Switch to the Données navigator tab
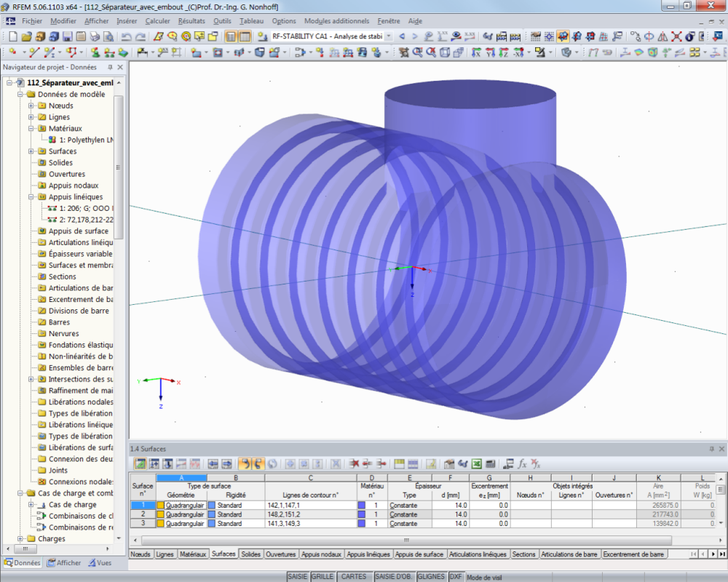The height and width of the screenshot is (582, 728). pyautogui.click(x=23, y=562)
